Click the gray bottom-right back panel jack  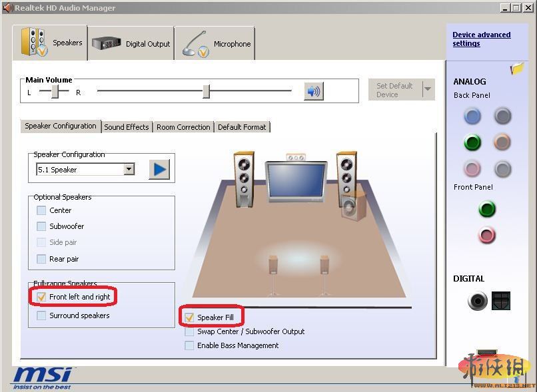pyautogui.click(x=502, y=169)
